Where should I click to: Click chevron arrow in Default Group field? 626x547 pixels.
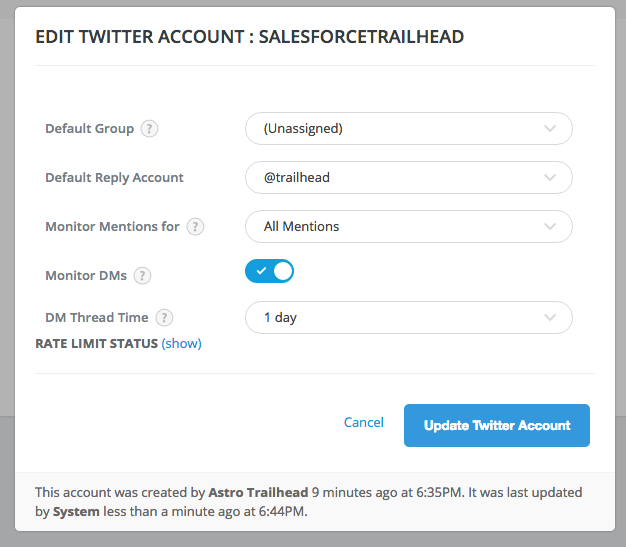(550, 129)
